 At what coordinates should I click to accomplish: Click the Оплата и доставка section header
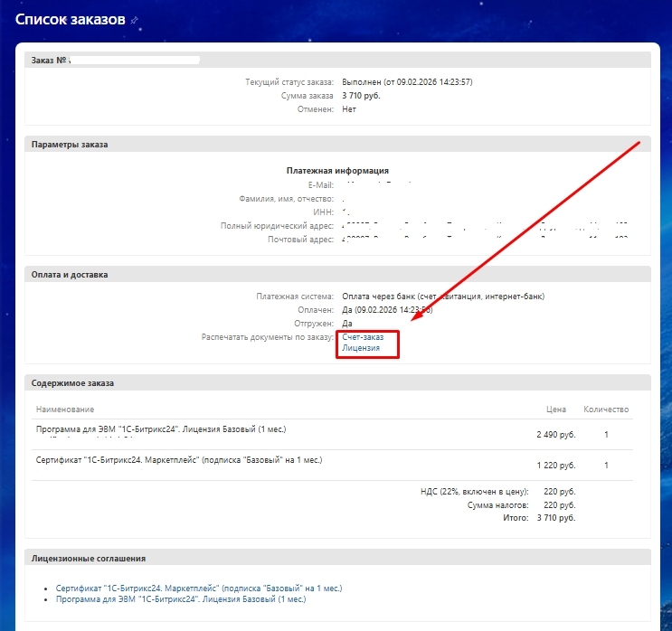click(x=337, y=275)
